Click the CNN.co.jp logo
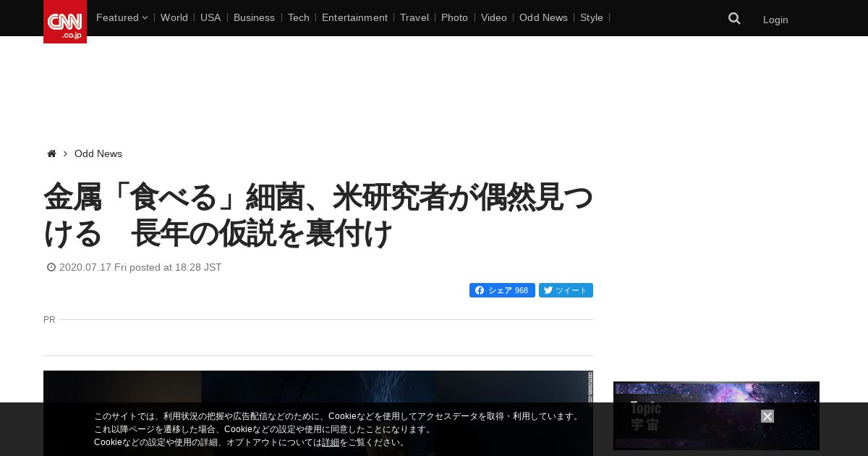The image size is (868, 456). (65, 22)
